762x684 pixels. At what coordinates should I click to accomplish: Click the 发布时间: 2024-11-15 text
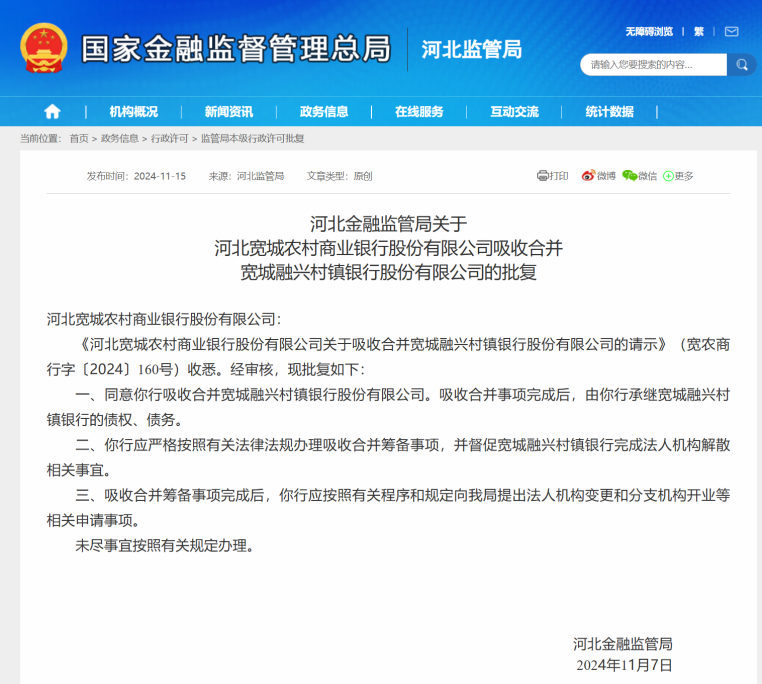(136, 176)
